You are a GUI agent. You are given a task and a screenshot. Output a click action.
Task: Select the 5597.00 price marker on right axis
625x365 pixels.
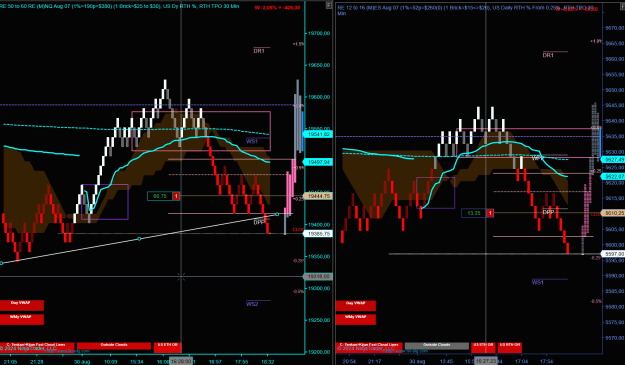point(613,254)
